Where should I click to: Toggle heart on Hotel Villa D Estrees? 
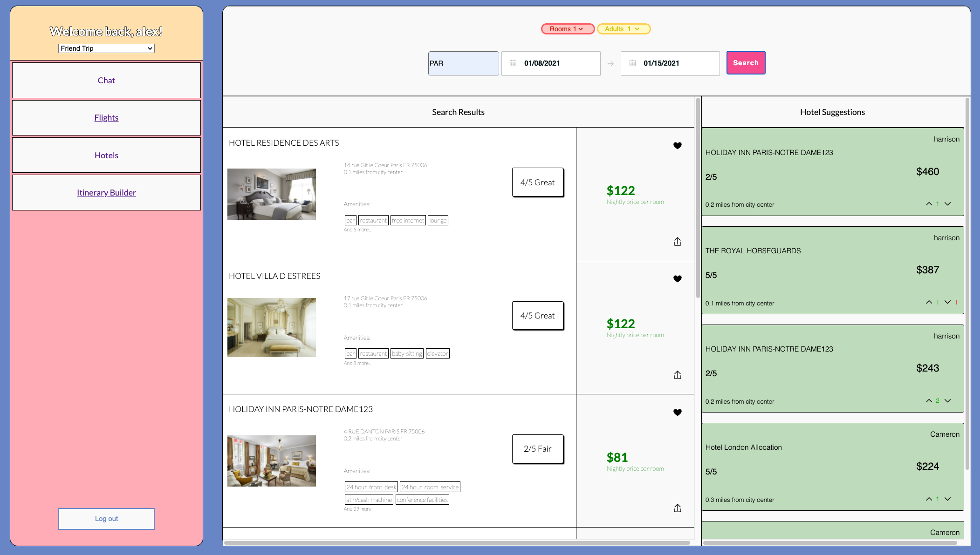pyautogui.click(x=678, y=279)
